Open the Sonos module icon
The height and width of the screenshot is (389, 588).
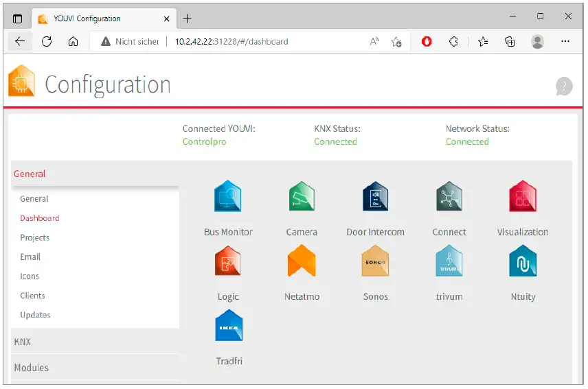(375, 261)
